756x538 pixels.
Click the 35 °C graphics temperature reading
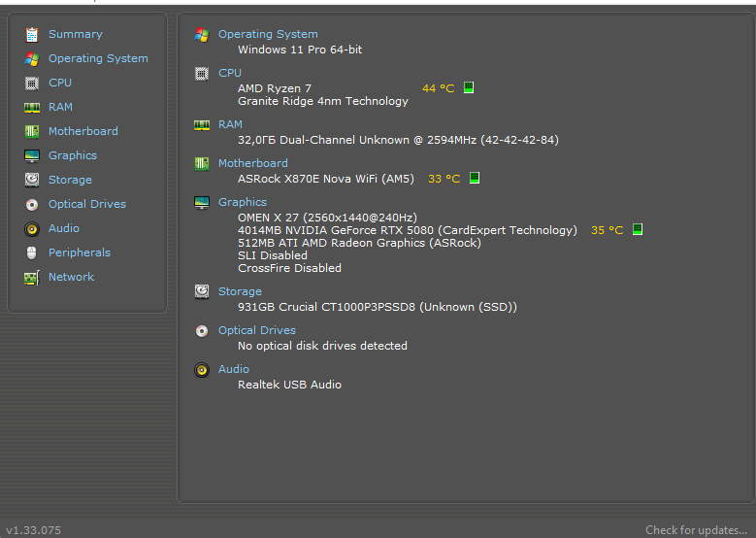[x=607, y=230]
